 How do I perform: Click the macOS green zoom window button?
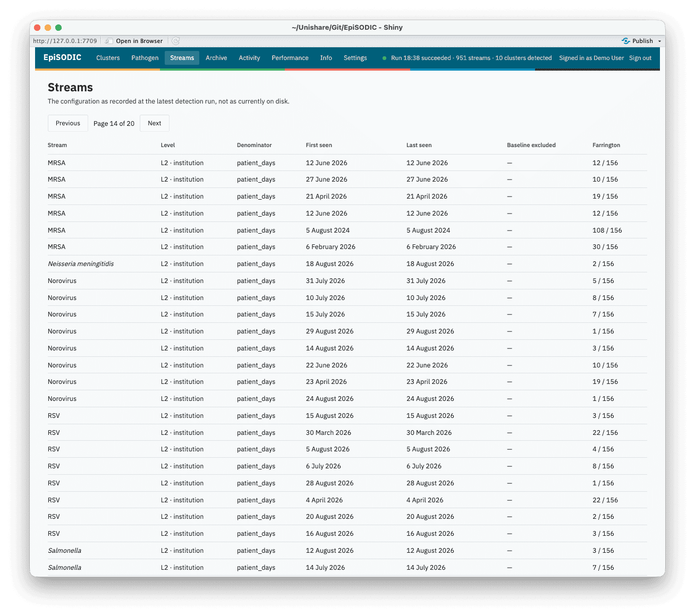click(58, 28)
